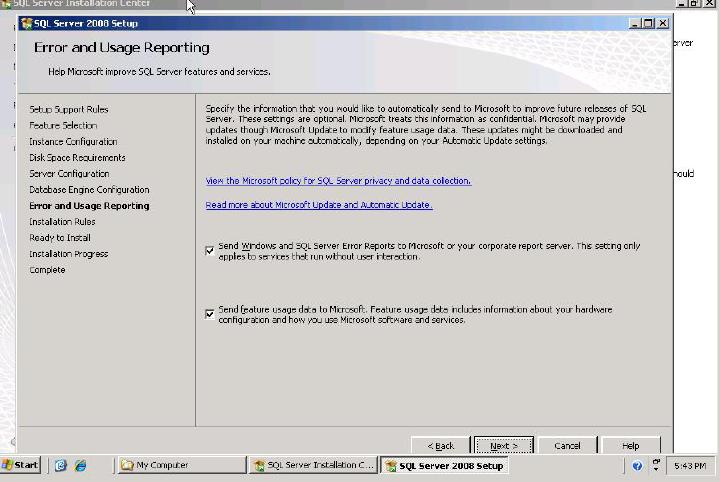
Task: Click the Next button
Action: click(504, 446)
